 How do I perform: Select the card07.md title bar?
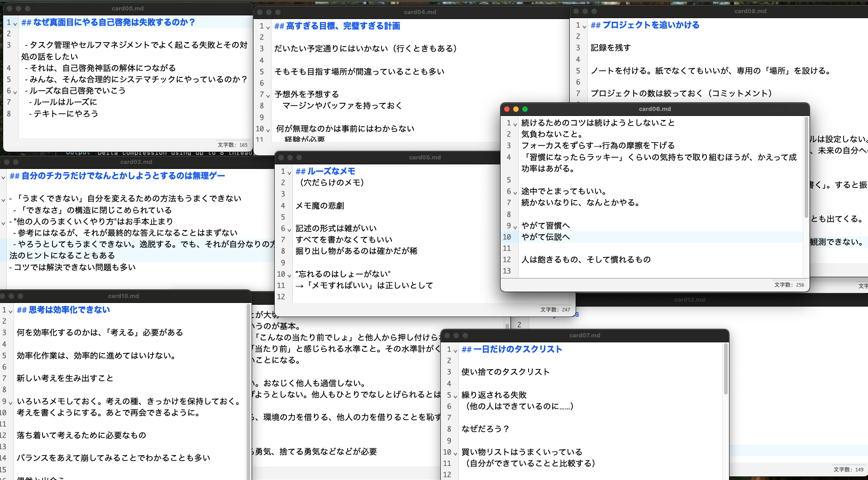pos(584,336)
